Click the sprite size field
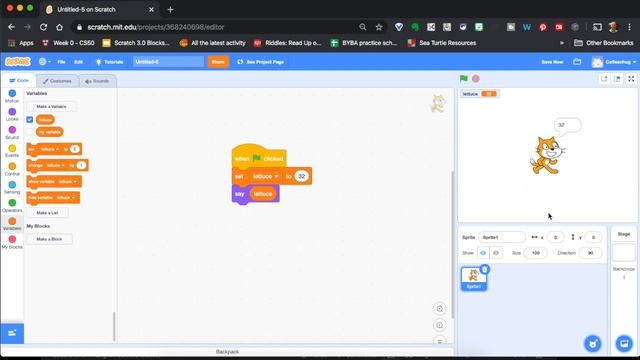The image size is (640, 360). click(x=536, y=253)
